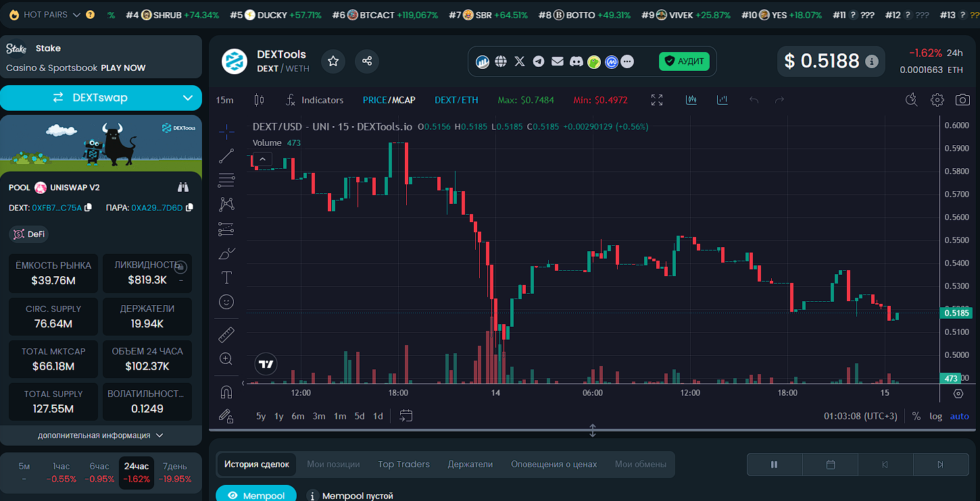The width and height of the screenshot is (980, 501).
Task: Open the CoinMarketCap link icon
Action: (x=612, y=62)
